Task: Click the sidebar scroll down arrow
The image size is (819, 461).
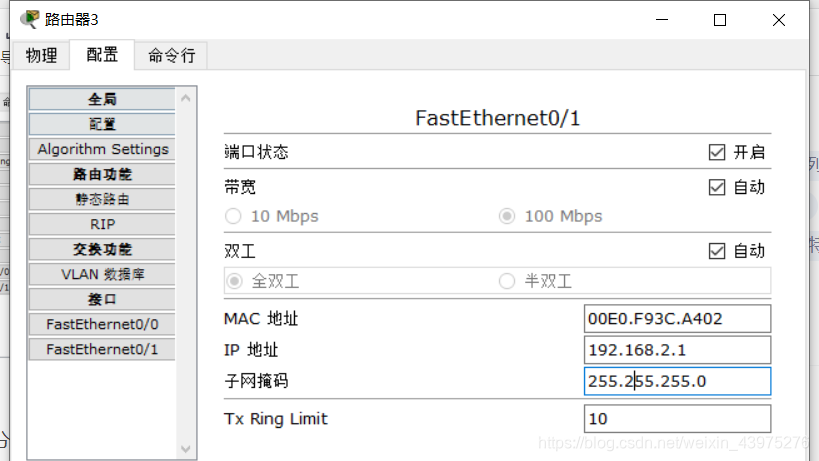Action: tap(186, 449)
